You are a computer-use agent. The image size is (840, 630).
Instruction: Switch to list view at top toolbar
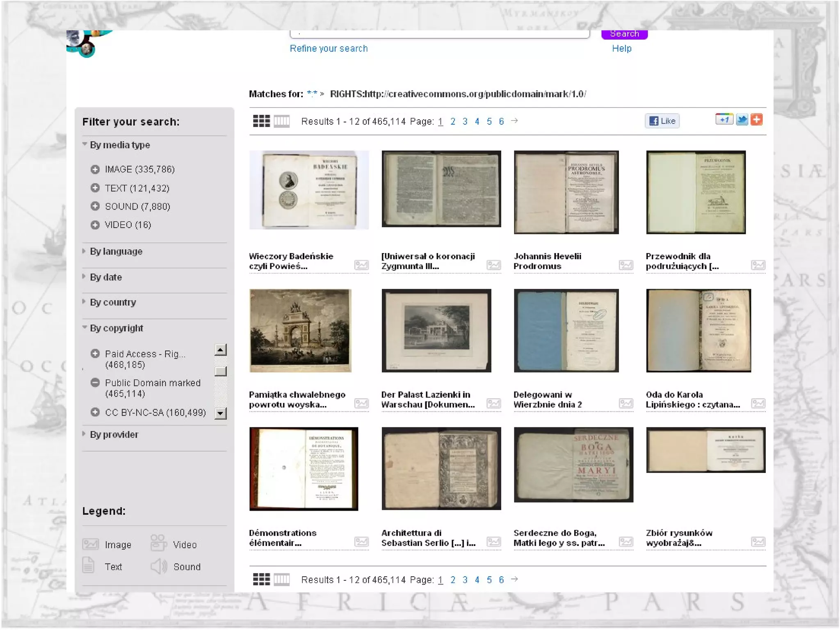coord(282,121)
